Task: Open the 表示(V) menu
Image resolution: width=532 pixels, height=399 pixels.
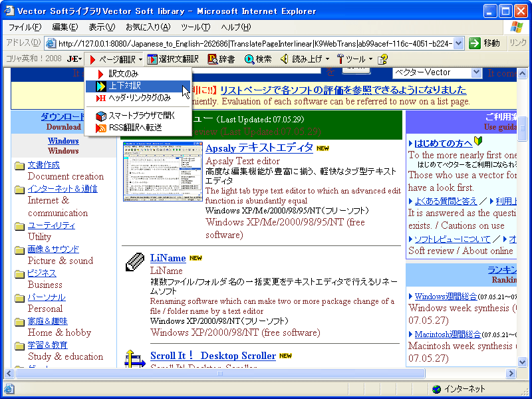Action: [102, 27]
